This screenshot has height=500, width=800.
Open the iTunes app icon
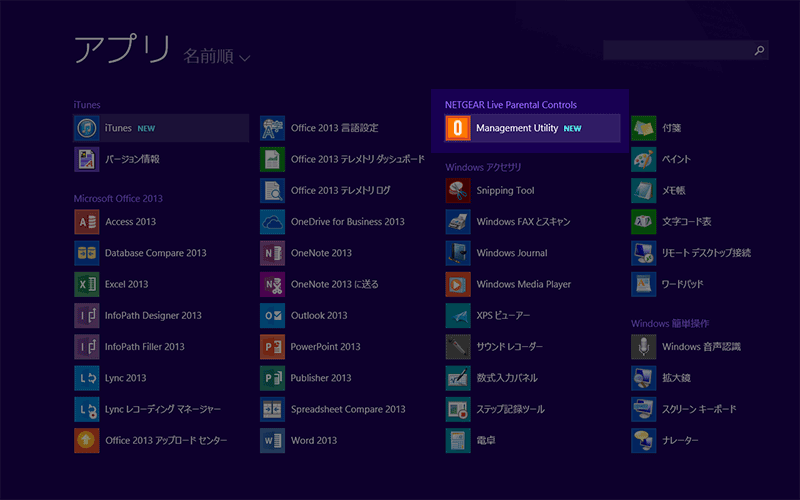(x=87, y=128)
